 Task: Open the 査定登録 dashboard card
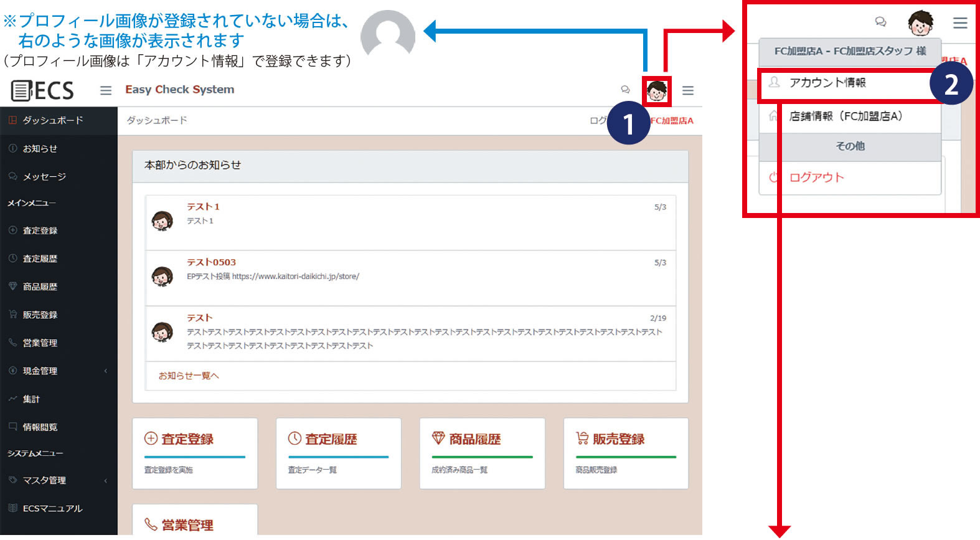(194, 453)
